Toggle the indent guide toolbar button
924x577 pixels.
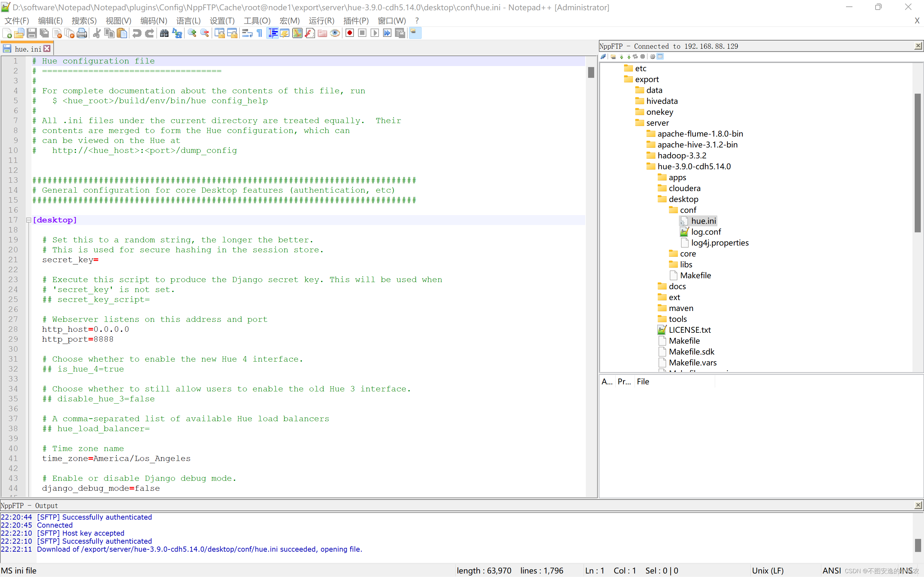(x=273, y=34)
